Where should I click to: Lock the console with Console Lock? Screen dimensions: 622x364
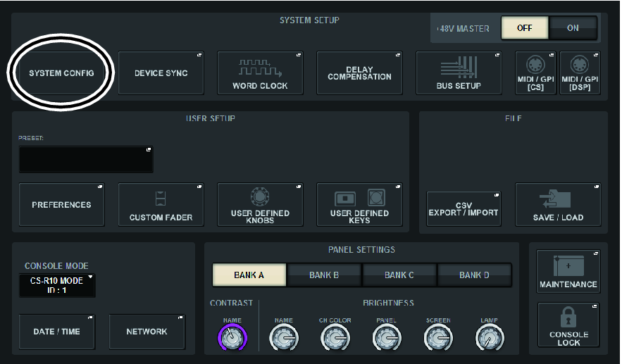click(568, 325)
